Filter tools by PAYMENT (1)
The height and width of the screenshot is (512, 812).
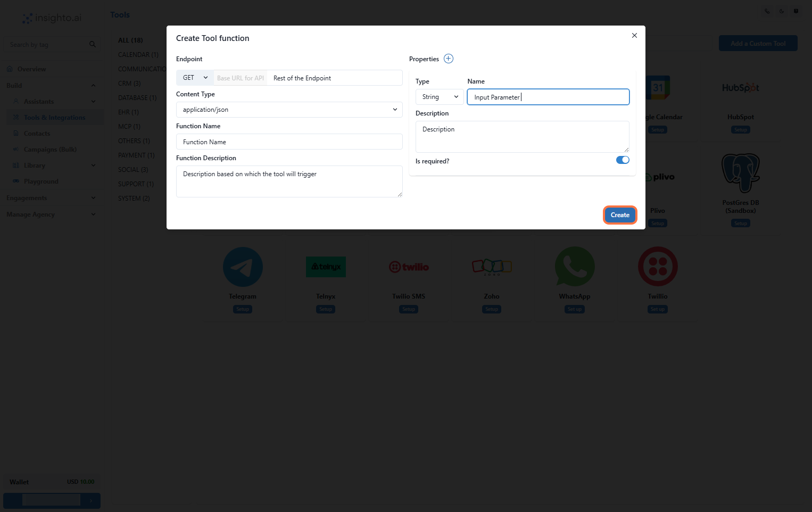[136, 155]
